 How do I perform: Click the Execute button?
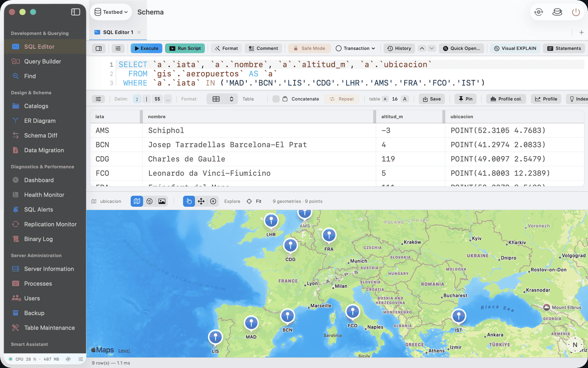(x=146, y=48)
